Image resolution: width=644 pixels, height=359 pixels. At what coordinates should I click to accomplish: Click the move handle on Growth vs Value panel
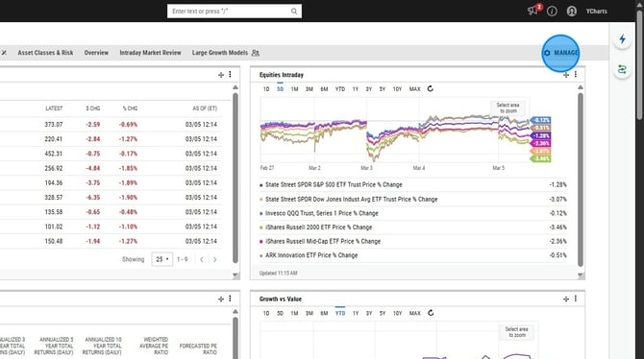pos(566,299)
